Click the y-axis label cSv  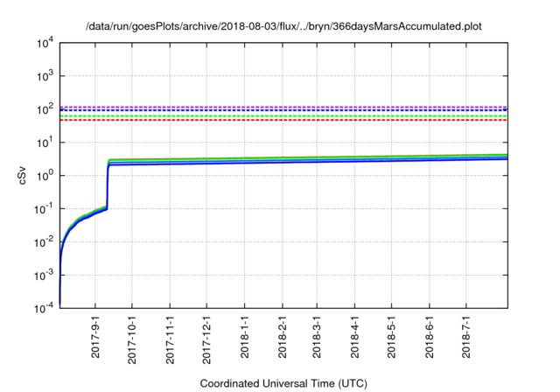(22, 176)
